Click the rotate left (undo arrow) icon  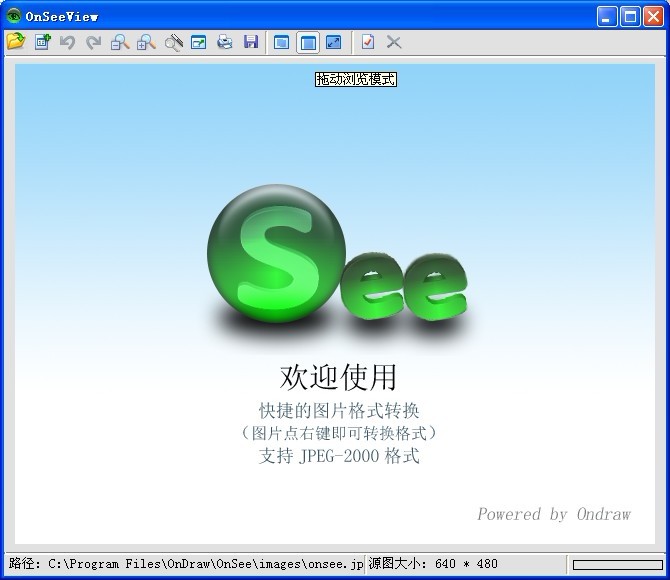(68, 42)
